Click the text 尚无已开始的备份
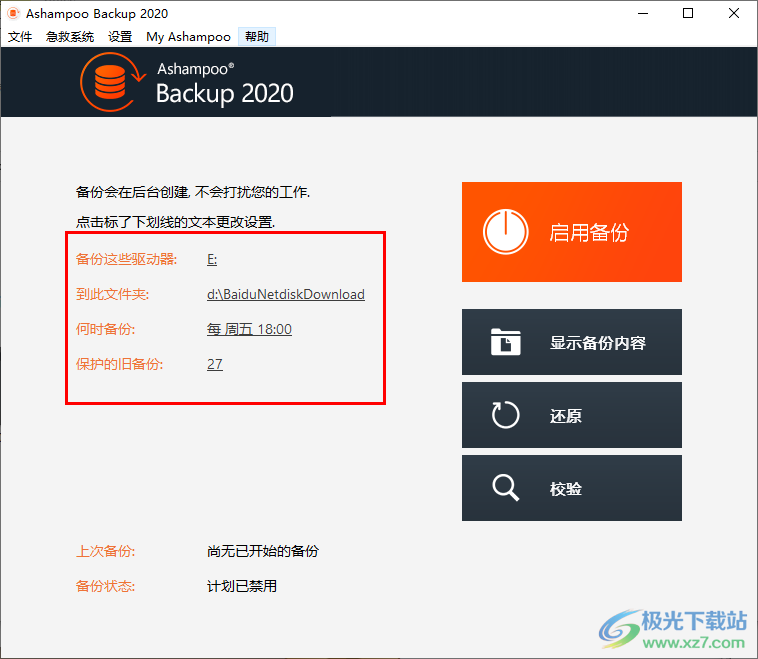This screenshot has height=659, width=758. (262, 551)
